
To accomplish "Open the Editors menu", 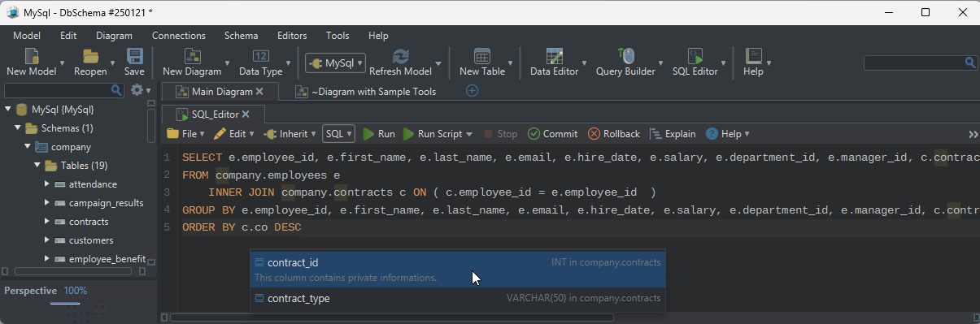I will [292, 36].
